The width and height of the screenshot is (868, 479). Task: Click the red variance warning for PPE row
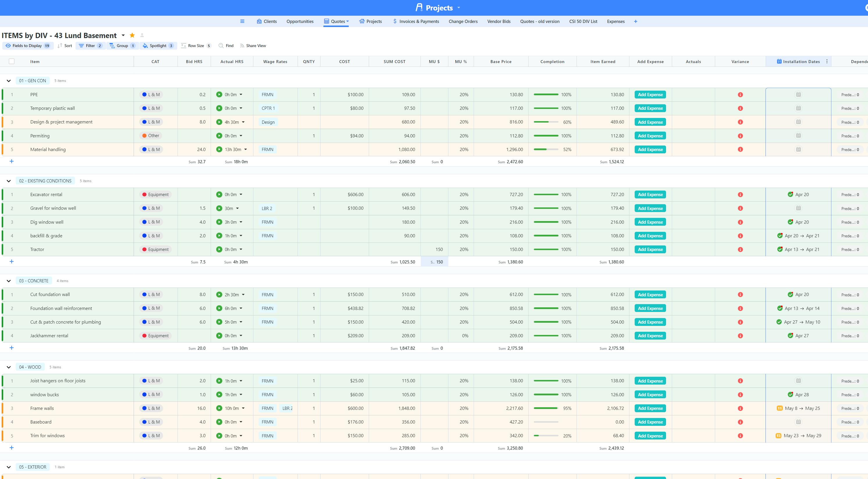(740, 95)
